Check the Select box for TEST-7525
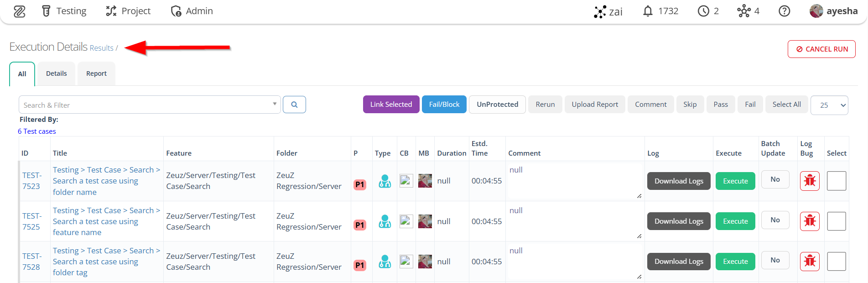868x283 pixels. click(x=837, y=221)
